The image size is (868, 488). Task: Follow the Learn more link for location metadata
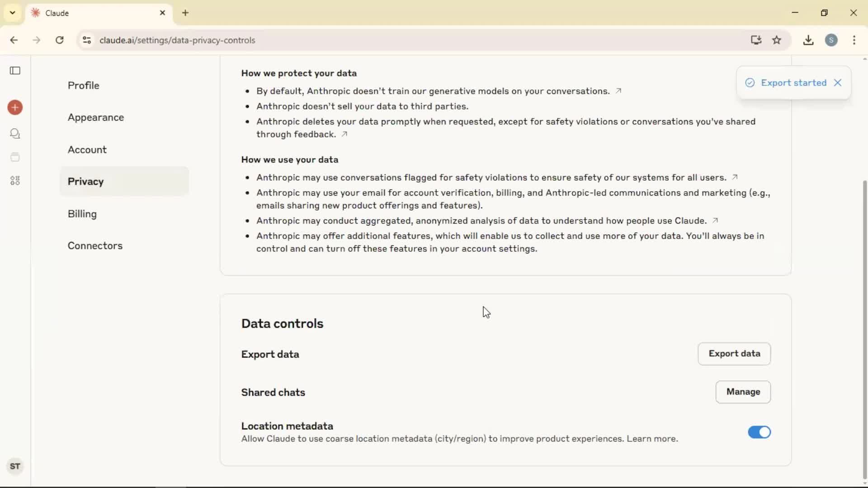point(652,439)
